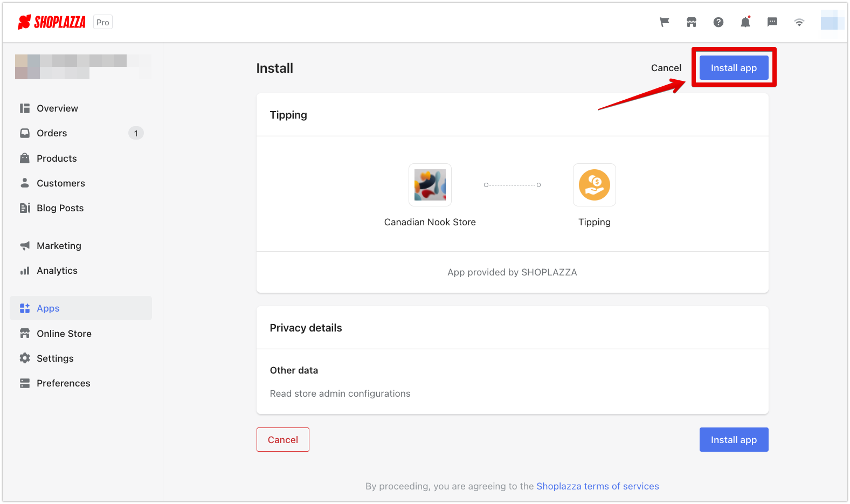The width and height of the screenshot is (850, 504).
Task: Click the Shoplazza logo
Action: point(52,22)
